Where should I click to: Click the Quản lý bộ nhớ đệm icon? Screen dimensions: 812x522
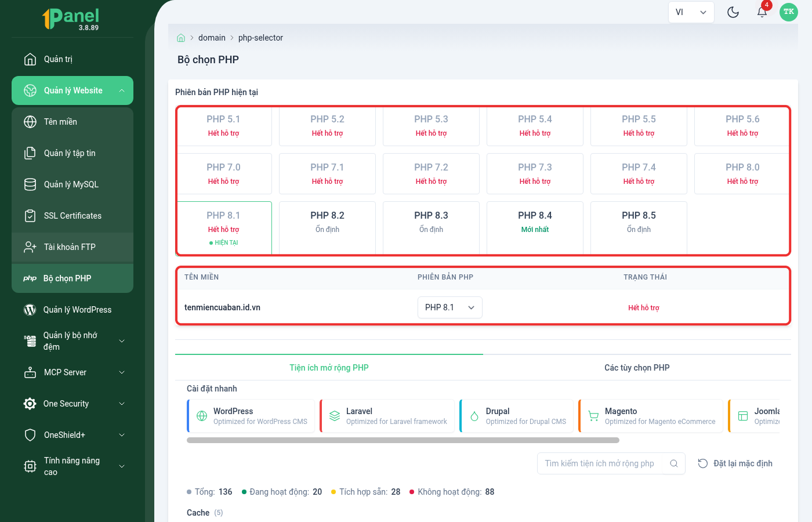(x=30, y=341)
